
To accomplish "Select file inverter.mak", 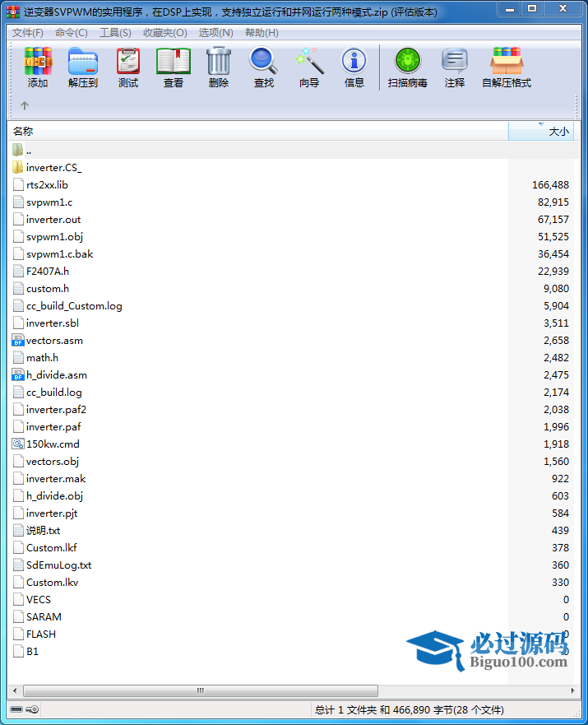I will [56, 479].
